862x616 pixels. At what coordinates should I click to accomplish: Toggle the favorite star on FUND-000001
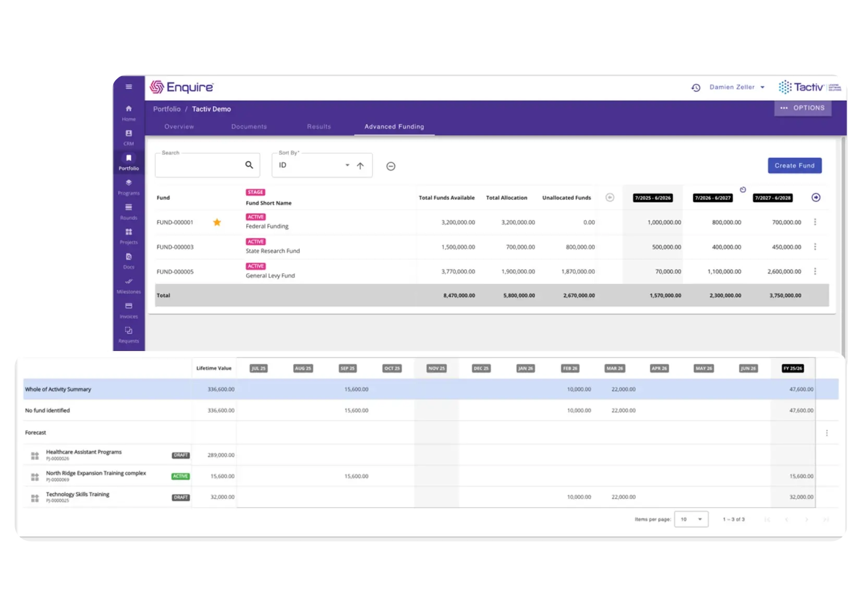[x=217, y=222]
